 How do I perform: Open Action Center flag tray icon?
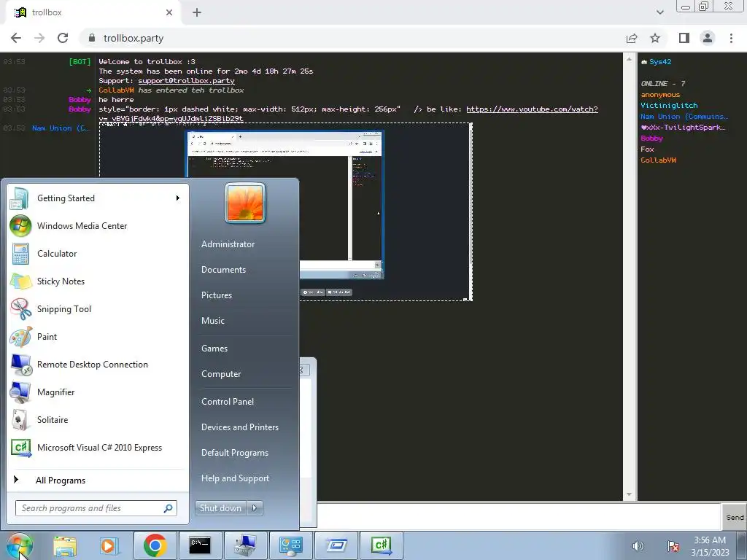pyautogui.click(x=673, y=546)
